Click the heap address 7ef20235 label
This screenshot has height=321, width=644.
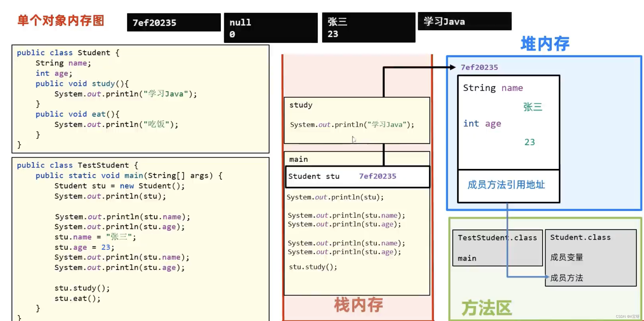[479, 67]
